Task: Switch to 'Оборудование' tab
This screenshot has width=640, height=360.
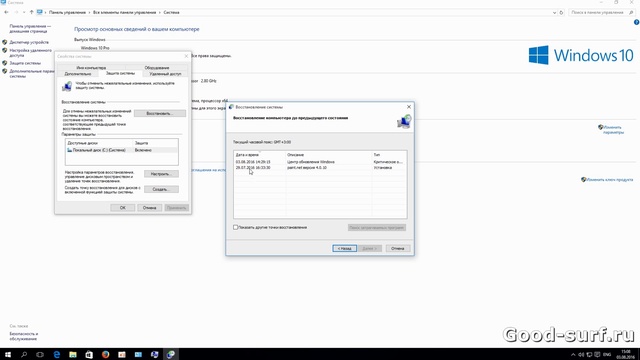Action: click(157, 67)
